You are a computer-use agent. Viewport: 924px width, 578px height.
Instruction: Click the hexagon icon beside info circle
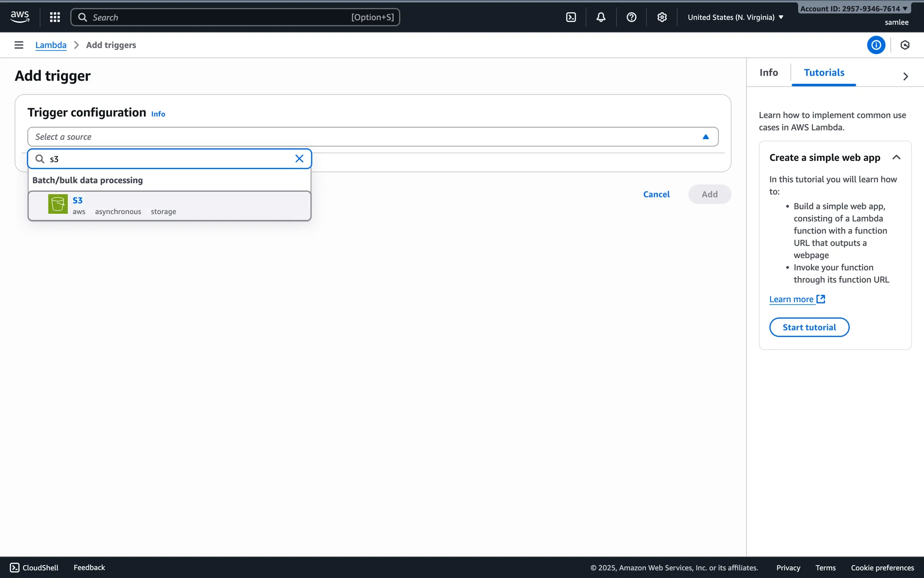tap(905, 45)
